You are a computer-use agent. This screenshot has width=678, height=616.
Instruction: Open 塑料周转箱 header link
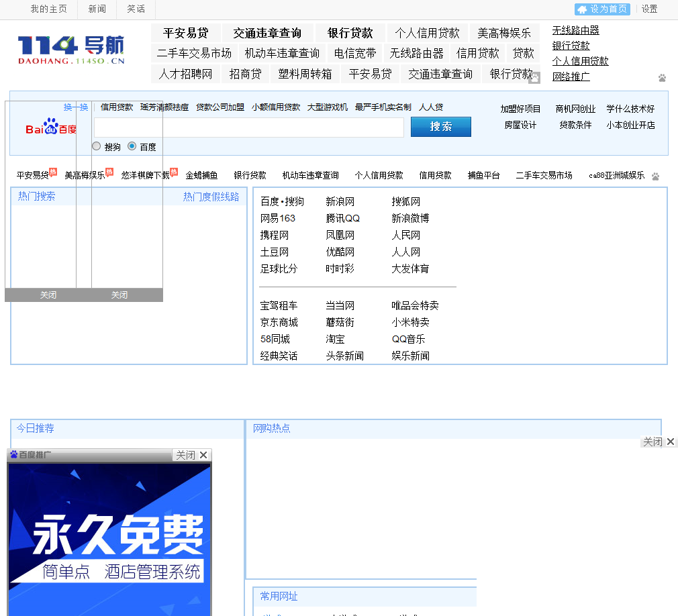(305, 74)
